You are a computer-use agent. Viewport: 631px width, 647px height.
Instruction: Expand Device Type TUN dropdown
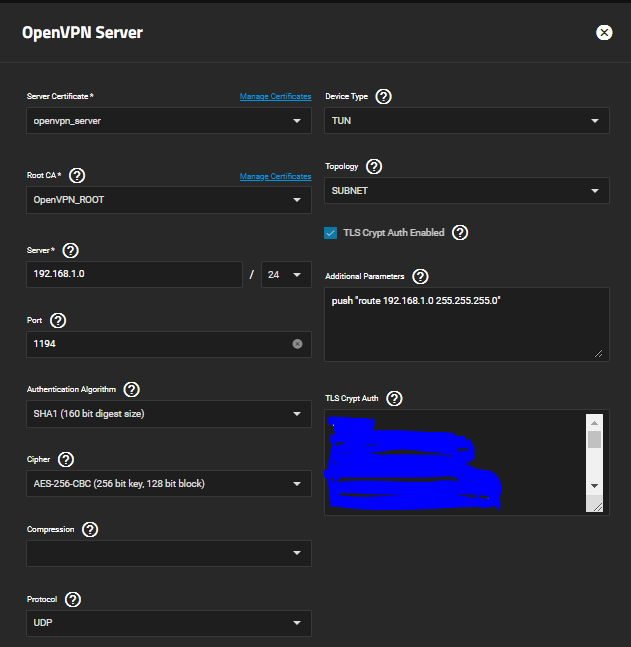(467, 121)
